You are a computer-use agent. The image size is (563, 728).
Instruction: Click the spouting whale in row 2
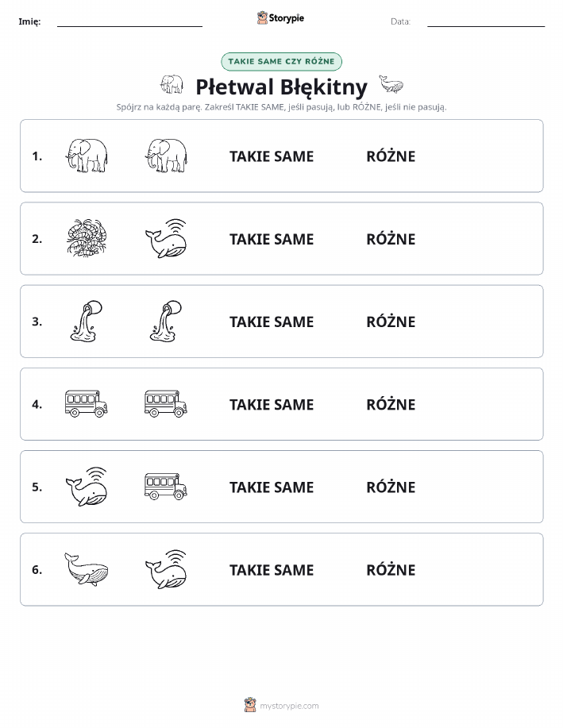166,239
